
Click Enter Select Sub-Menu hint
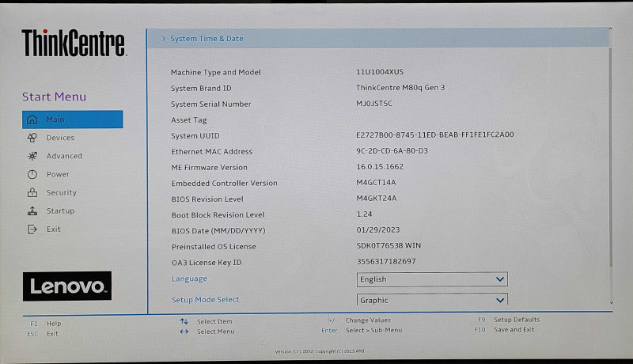point(362,330)
